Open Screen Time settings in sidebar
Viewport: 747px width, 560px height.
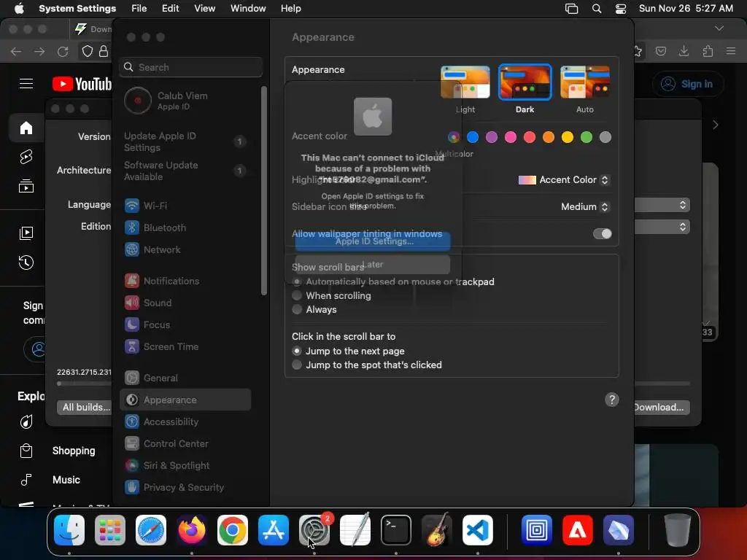(185, 346)
